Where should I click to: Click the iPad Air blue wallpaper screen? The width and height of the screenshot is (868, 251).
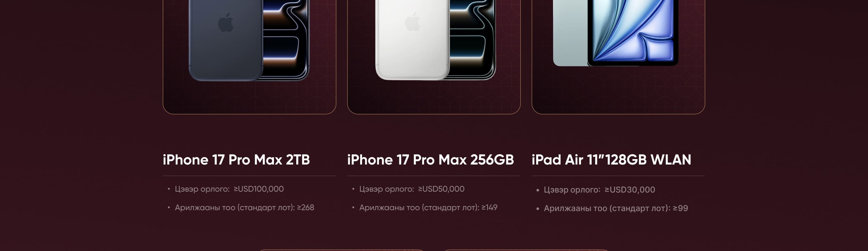(x=633, y=30)
